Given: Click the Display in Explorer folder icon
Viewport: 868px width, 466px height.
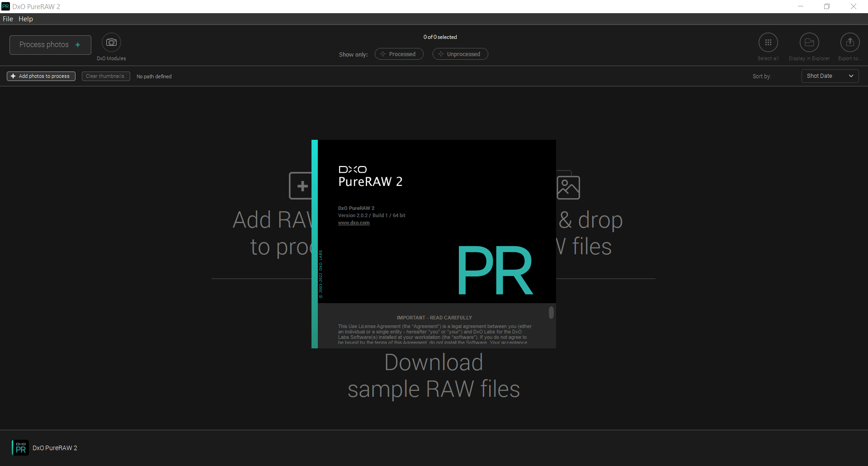Looking at the screenshot, I should (x=809, y=43).
